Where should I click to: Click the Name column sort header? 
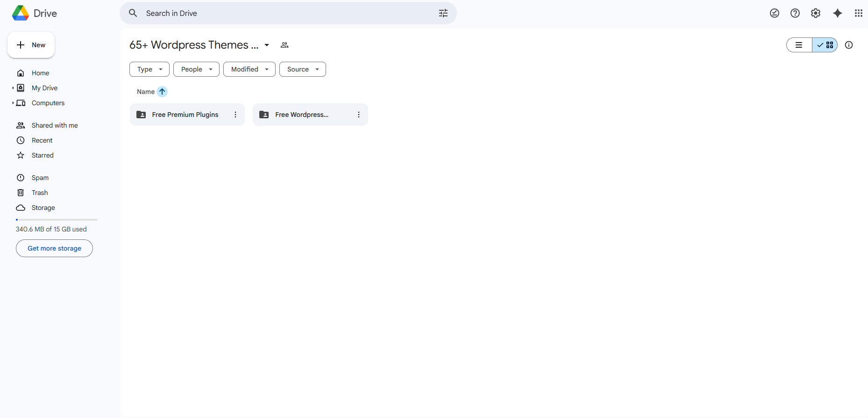(146, 92)
